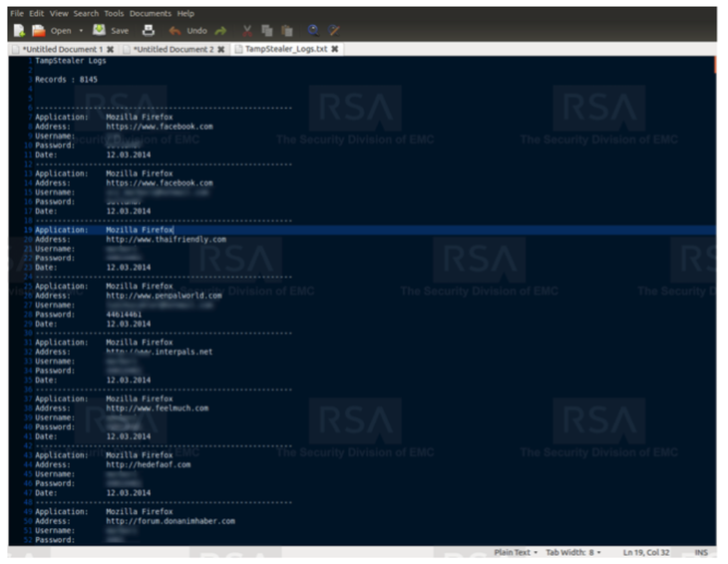Click the https://www.facebook.com address on line 14

[x=160, y=183]
